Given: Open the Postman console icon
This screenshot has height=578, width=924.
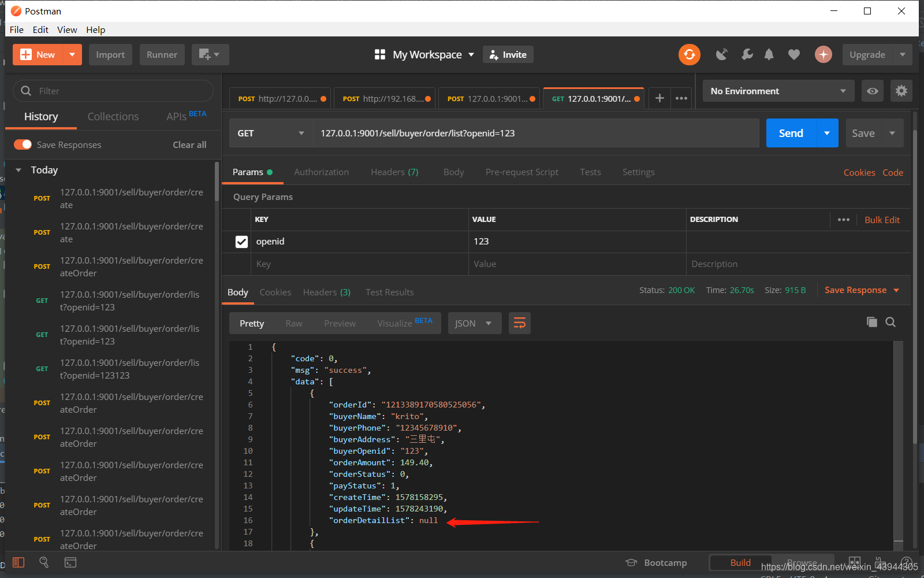Looking at the screenshot, I should [70, 562].
